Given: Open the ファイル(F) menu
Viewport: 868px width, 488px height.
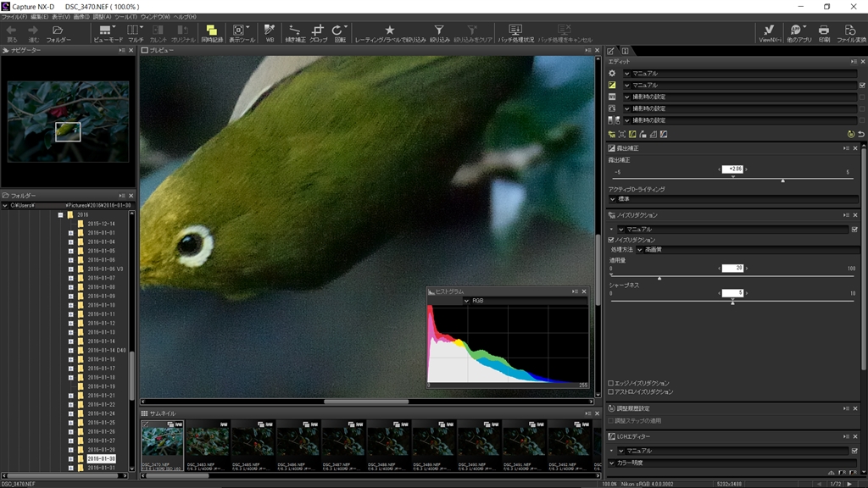Looking at the screenshot, I should point(13,17).
